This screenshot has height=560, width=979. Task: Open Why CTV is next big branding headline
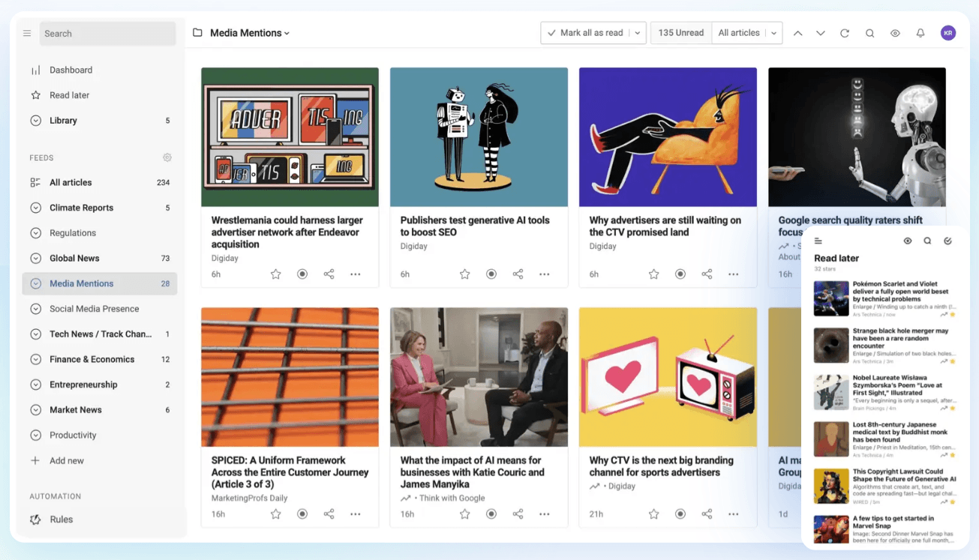pyautogui.click(x=662, y=466)
